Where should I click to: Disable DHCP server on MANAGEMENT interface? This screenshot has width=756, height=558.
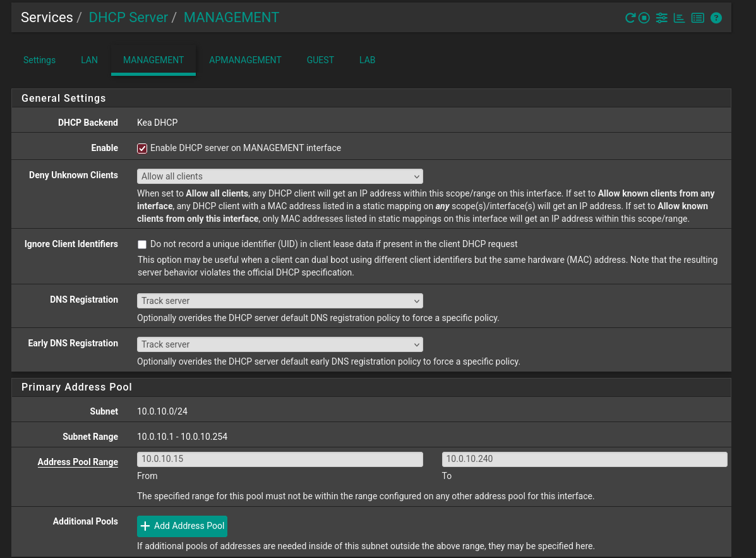[142, 148]
